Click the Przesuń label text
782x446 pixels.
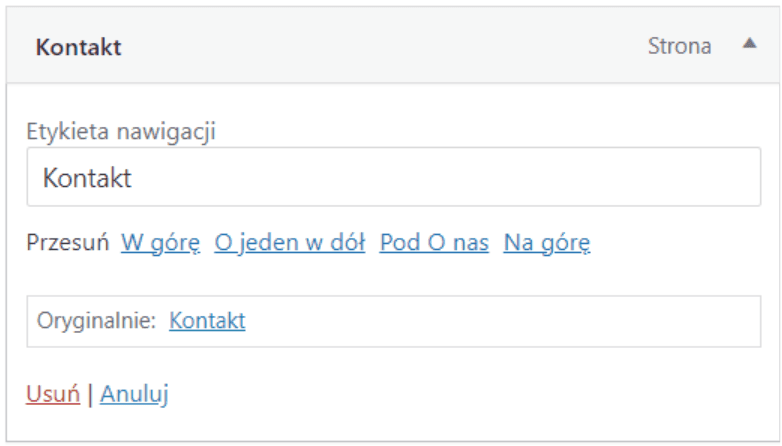[x=67, y=242]
